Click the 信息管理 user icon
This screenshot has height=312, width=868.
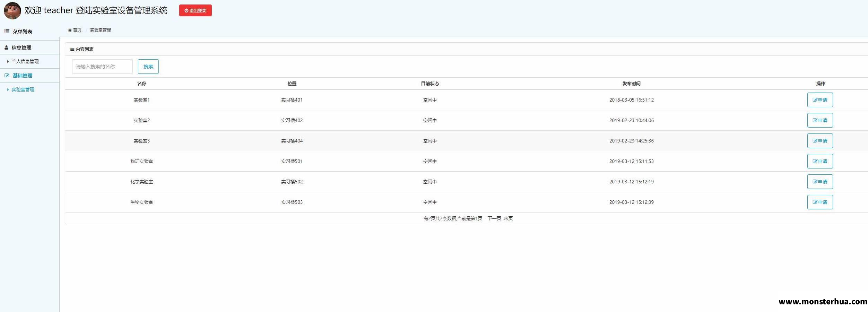(x=7, y=47)
